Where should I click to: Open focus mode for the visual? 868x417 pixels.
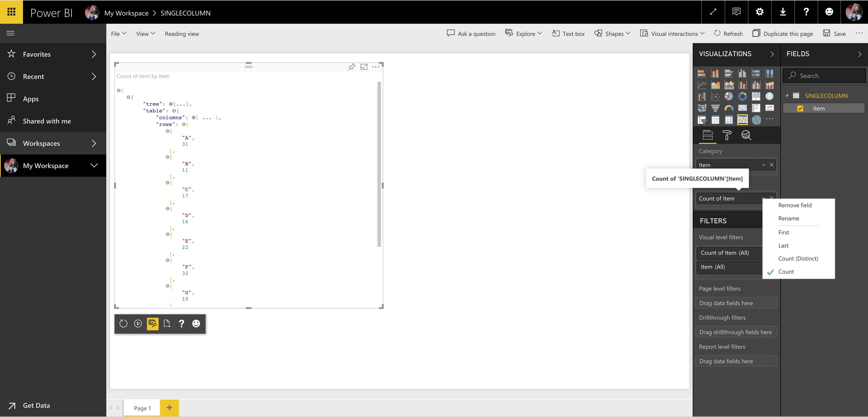364,67
